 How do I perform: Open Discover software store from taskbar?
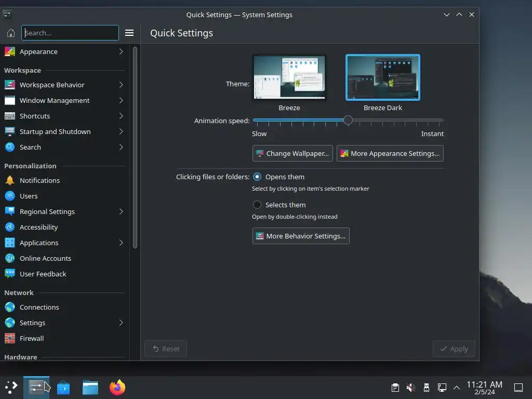[63, 388]
